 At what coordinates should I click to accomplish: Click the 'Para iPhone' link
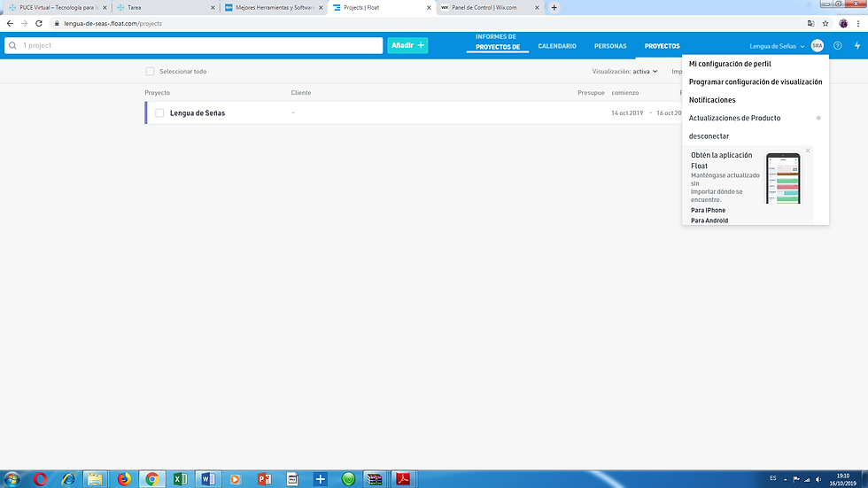point(708,210)
